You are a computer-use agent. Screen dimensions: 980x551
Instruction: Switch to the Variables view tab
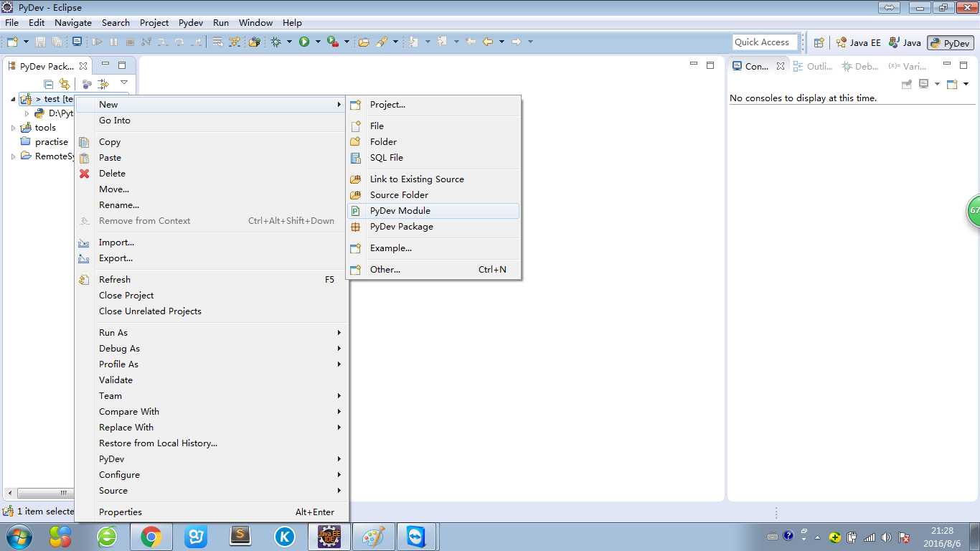tap(907, 66)
